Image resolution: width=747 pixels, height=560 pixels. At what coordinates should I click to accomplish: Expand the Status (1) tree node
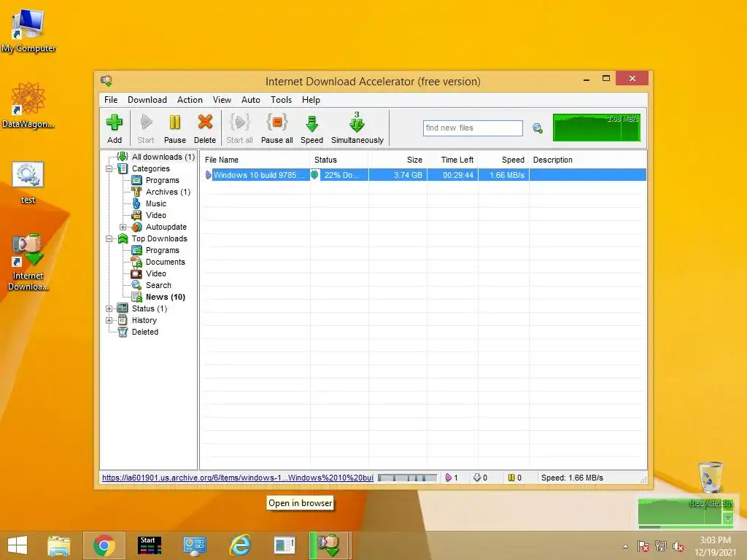(x=109, y=308)
